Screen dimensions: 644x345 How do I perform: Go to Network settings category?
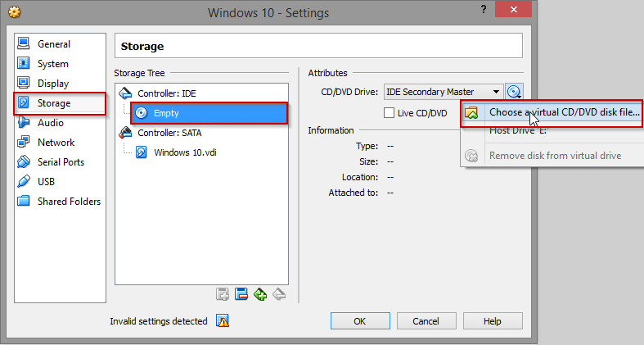(60, 143)
